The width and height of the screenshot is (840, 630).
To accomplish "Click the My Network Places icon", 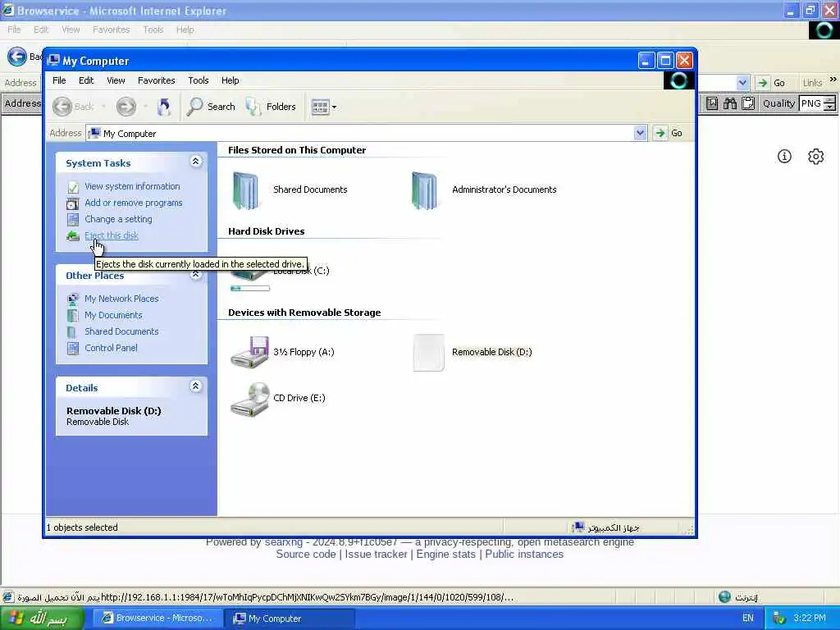I will 73,299.
